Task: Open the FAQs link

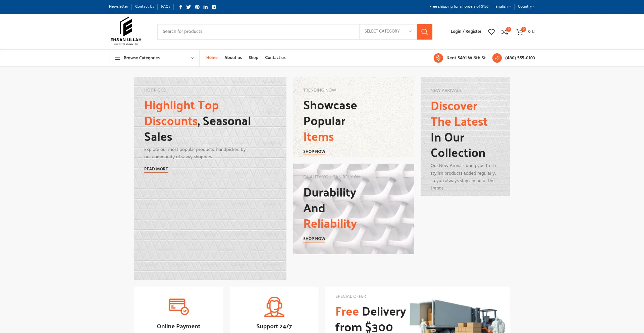Action: pos(166,7)
